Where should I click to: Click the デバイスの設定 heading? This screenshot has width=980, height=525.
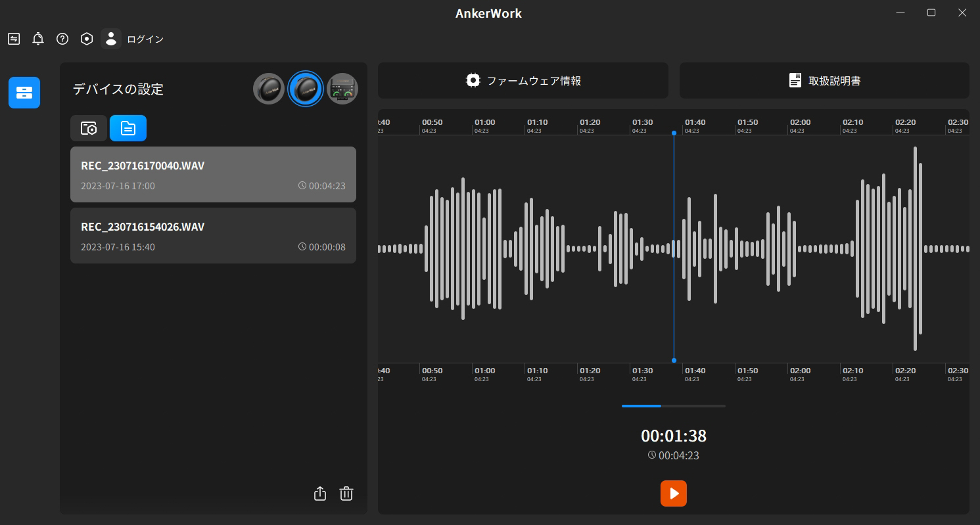(x=118, y=89)
